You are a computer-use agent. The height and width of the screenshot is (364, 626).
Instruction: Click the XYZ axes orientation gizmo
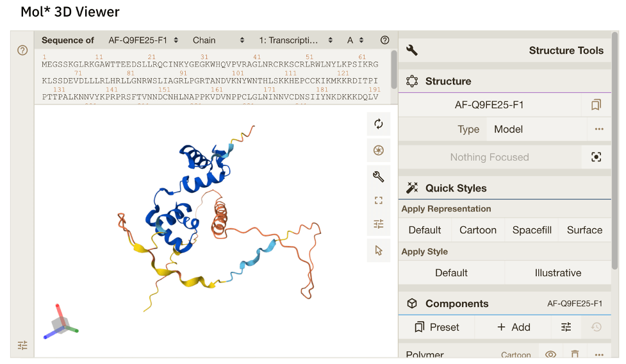click(60, 324)
